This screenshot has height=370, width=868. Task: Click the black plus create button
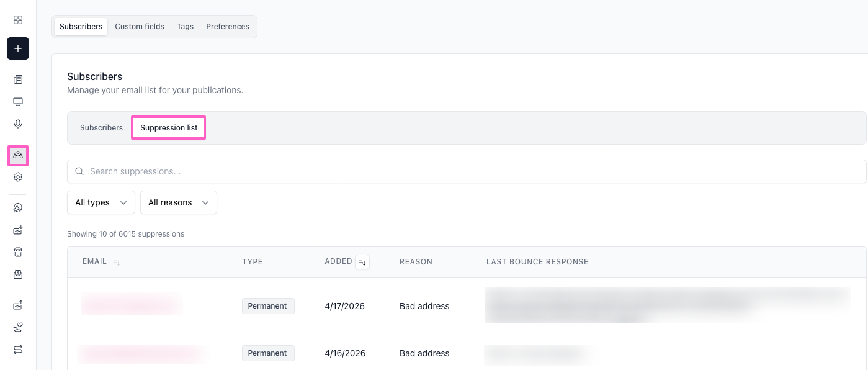(18, 48)
